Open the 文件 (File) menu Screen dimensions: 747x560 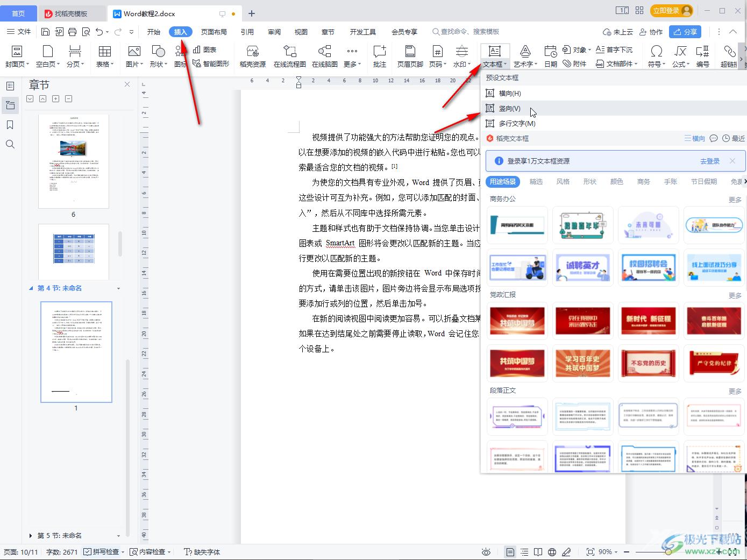pos(18,32)
